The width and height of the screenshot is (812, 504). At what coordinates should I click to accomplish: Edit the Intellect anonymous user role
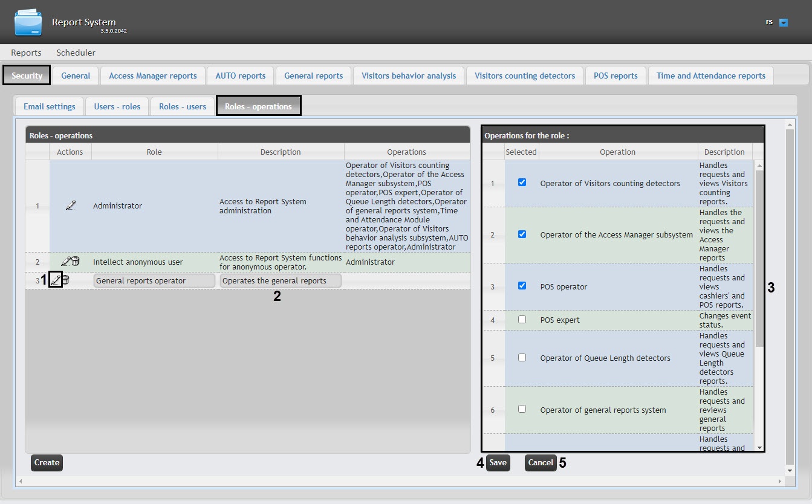coord(66,262)
